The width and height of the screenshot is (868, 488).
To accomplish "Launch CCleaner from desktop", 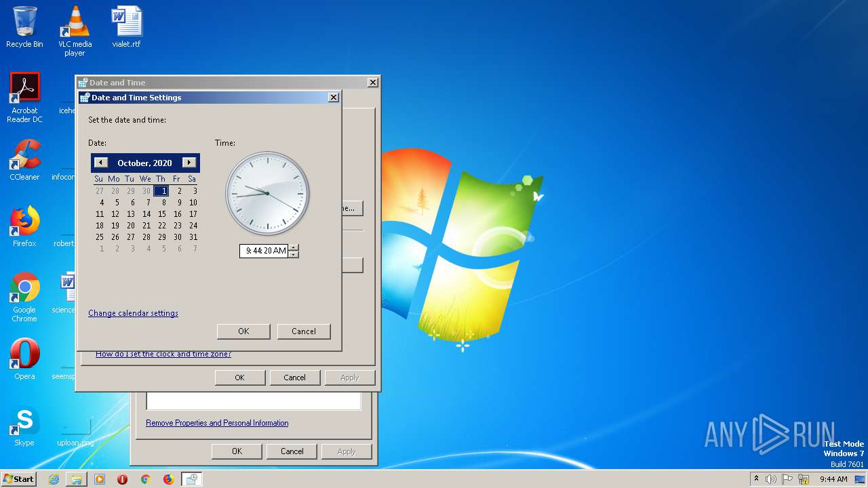I will [24, 160].
